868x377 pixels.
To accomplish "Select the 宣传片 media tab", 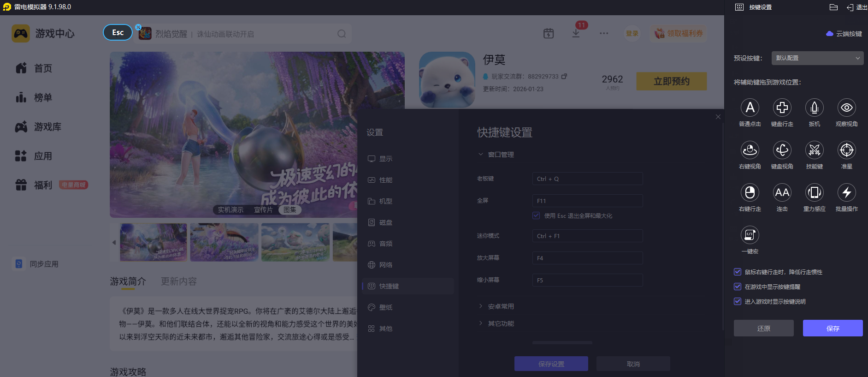I will 263,210.
